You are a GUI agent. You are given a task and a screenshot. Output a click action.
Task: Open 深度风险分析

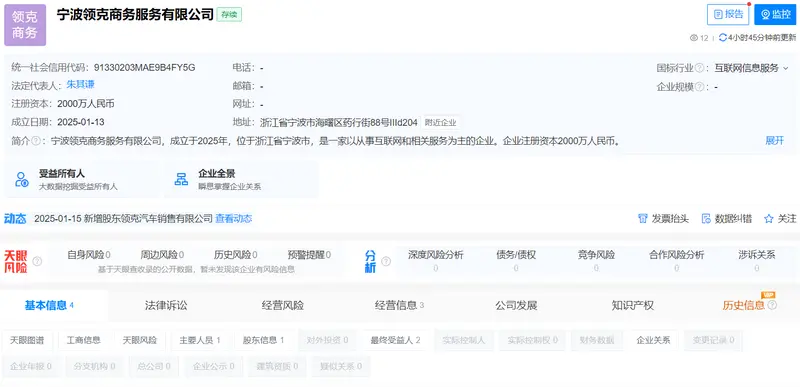coord(436,260)
